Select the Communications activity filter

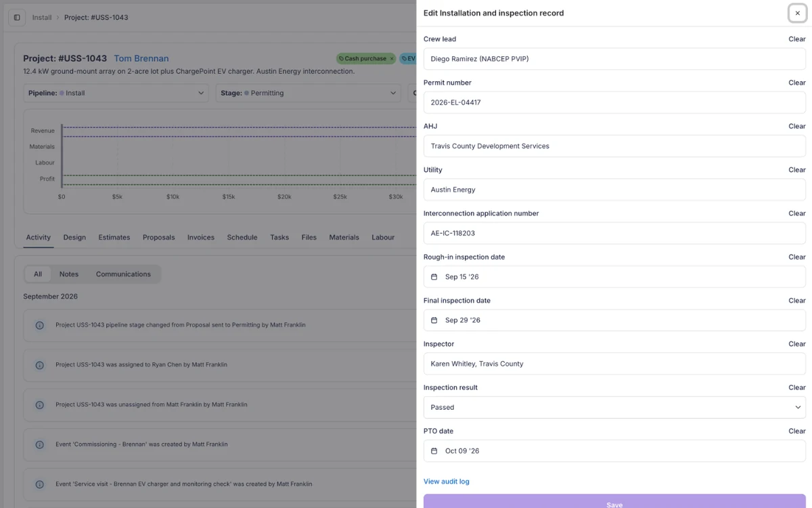pos(123,274)
